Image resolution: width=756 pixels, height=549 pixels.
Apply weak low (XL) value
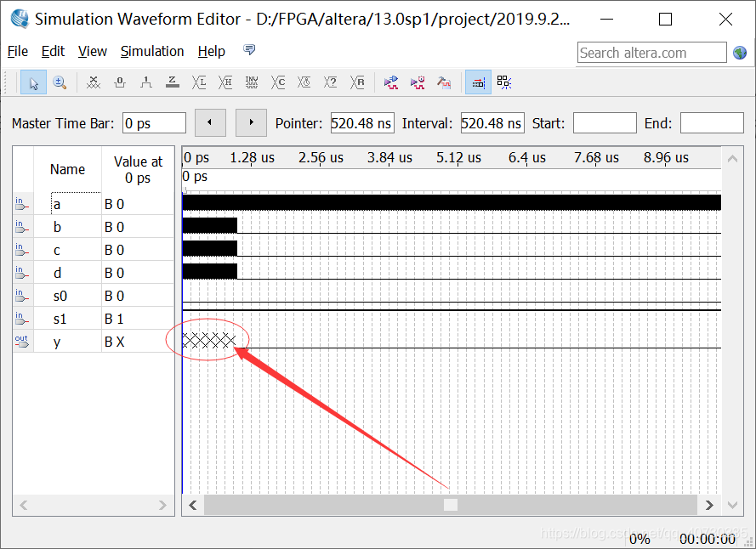[199, 83]
